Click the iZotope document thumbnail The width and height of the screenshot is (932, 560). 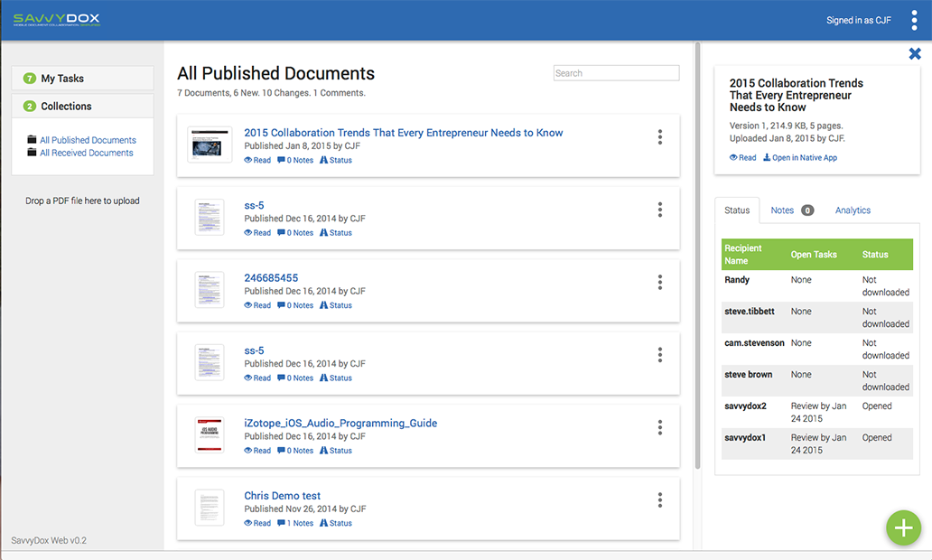coord(210,435)
